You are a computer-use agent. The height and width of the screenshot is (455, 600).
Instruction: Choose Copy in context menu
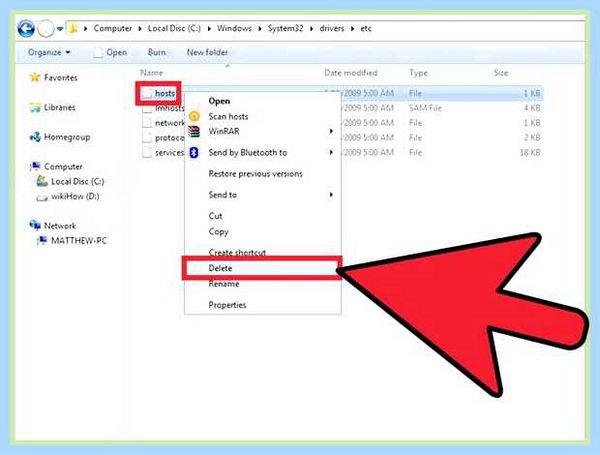coord(218,232)
